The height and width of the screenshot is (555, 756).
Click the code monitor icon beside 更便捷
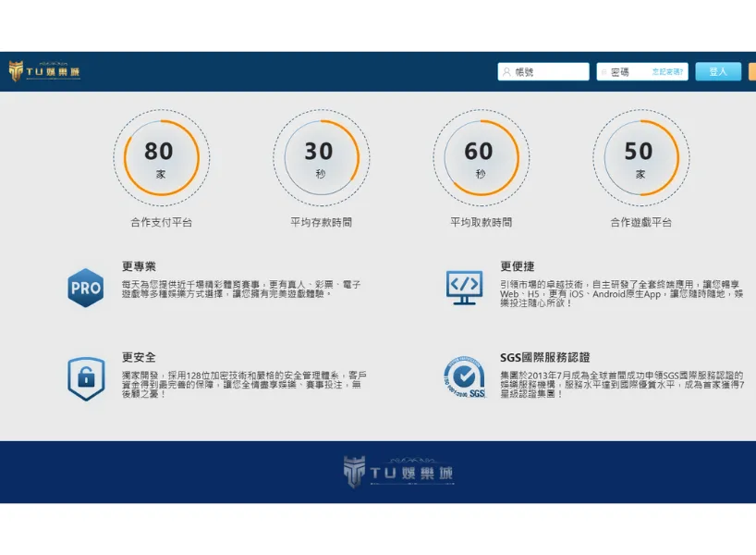(x=462, y=288)
